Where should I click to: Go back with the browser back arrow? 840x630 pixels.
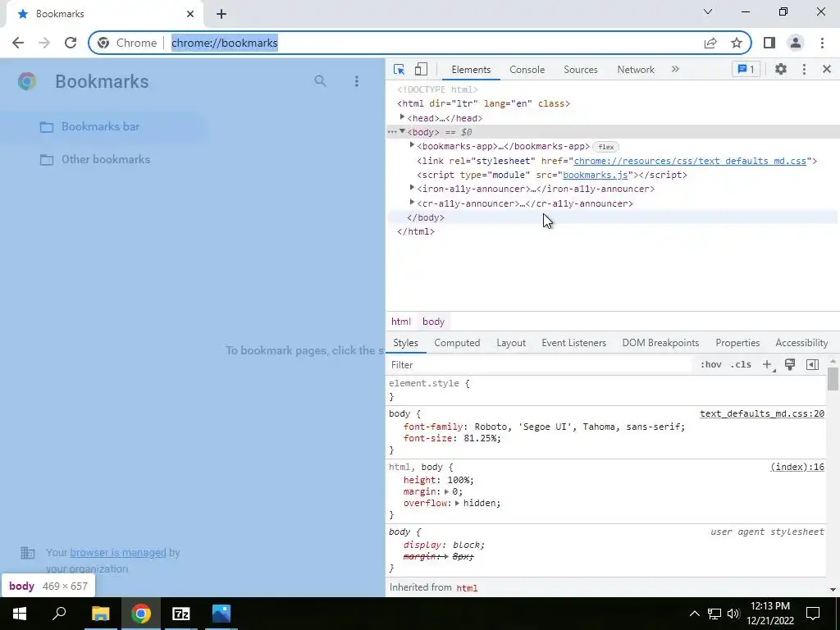point(18,43)
